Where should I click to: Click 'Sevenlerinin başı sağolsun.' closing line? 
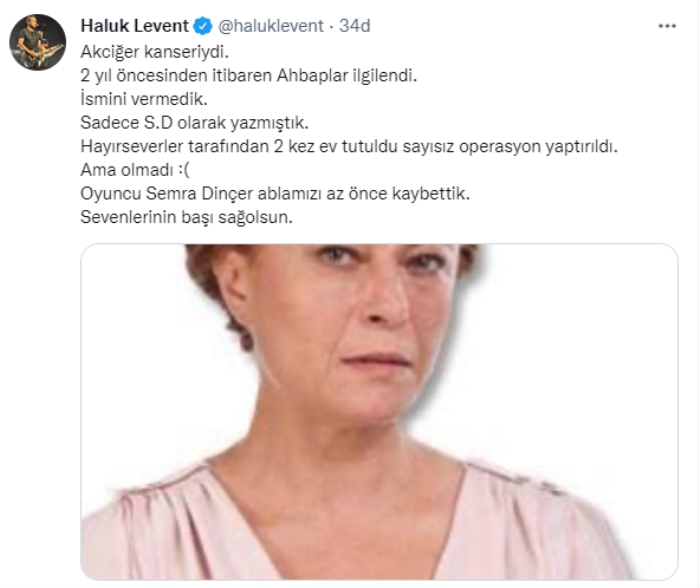[x=186, y=217]
